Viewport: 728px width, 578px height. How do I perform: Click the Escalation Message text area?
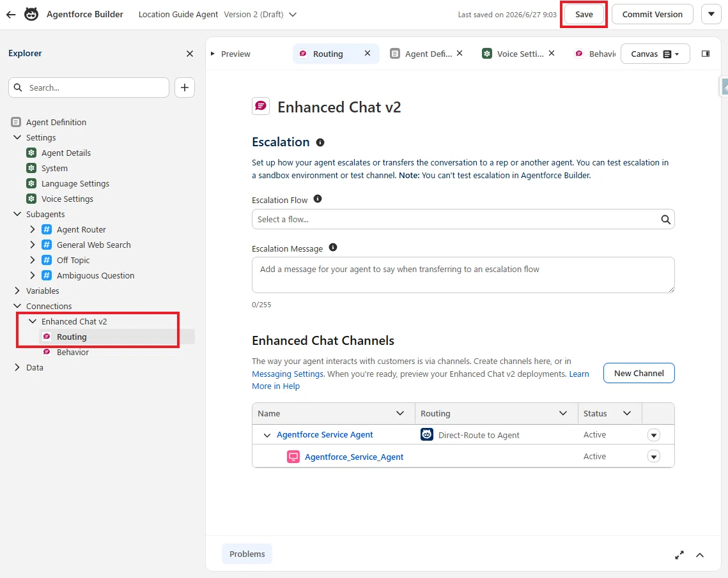pos(463,275)
